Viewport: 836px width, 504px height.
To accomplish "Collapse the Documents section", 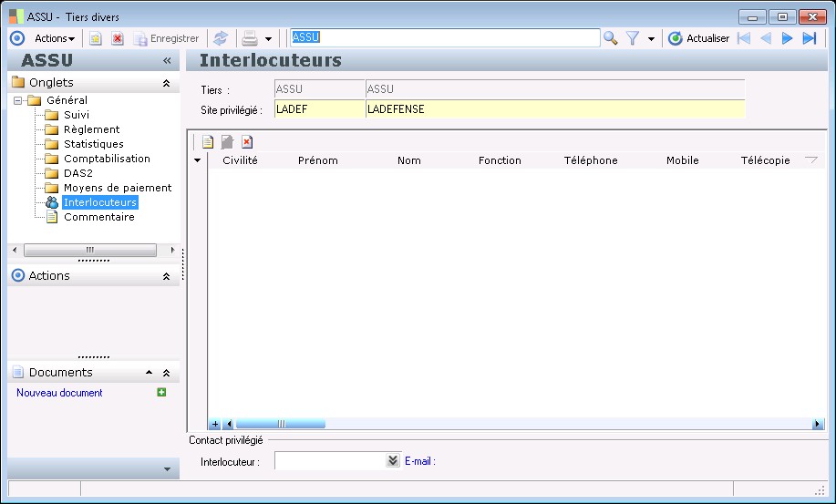I will tap(166, 373).
